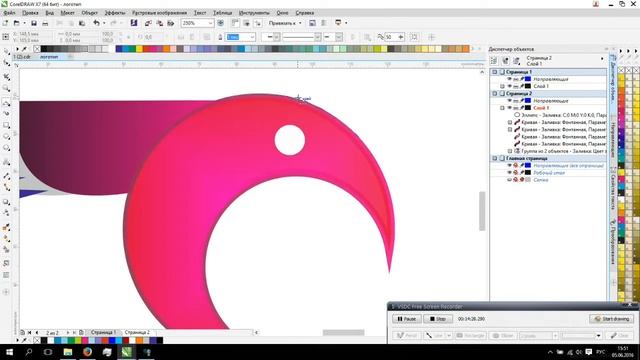Select the Shape tool in toolbox
Viewport: 640px width, 360px height.
6,63
